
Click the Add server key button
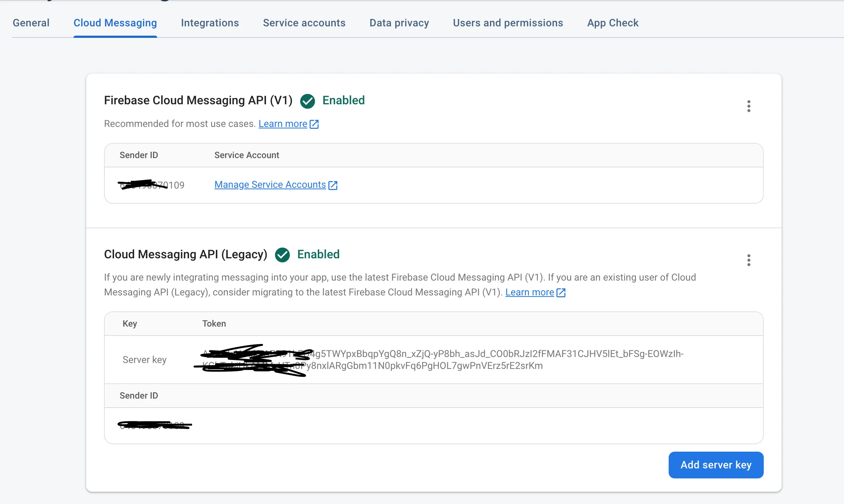point(716,465)
